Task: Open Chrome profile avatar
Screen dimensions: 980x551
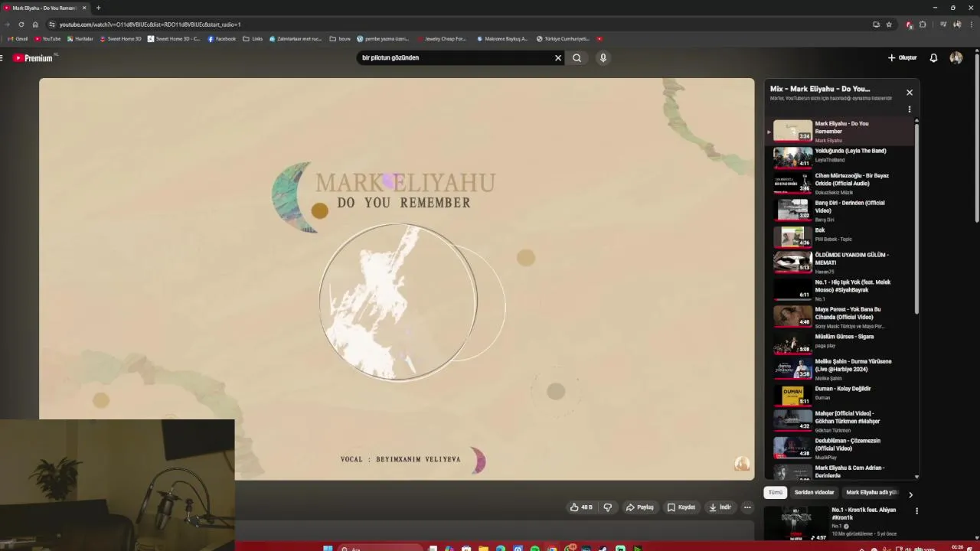Action: 958,24
